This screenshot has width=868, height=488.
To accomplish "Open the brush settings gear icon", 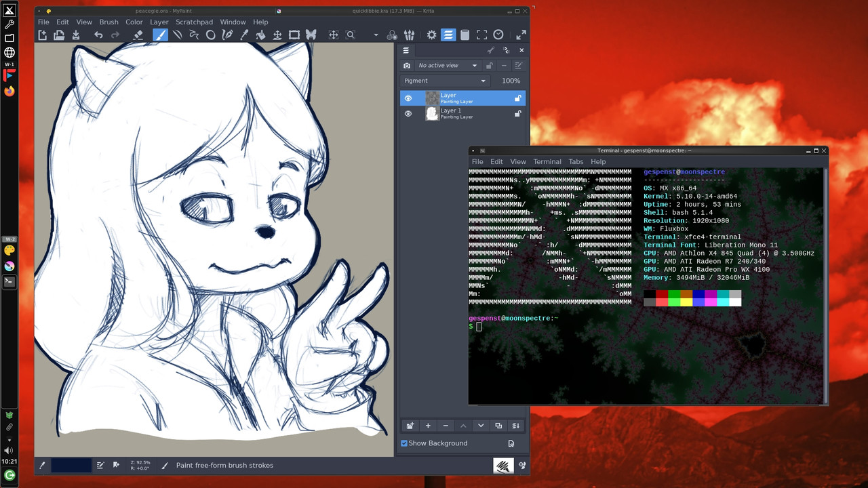I will [431, 35].
